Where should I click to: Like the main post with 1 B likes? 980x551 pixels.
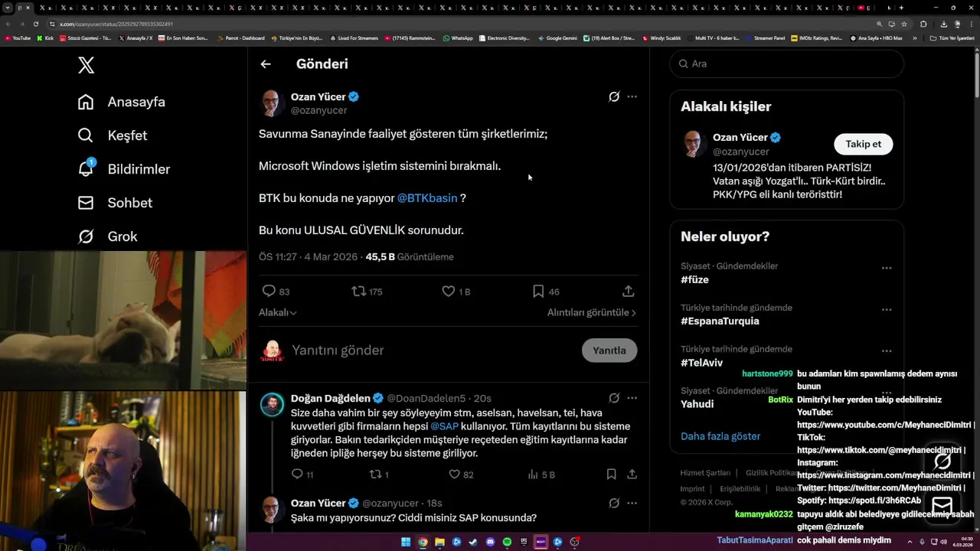[456, 292]
